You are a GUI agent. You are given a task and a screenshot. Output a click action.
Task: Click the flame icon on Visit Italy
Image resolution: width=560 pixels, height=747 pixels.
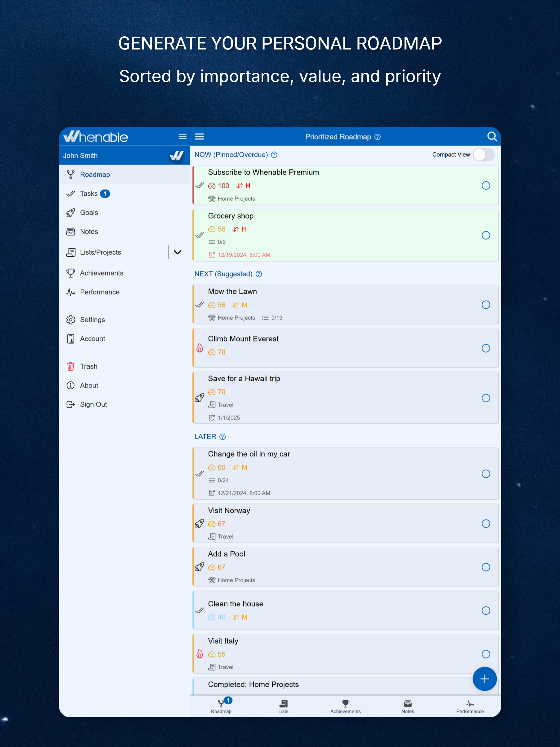click(x=200, y=654)
